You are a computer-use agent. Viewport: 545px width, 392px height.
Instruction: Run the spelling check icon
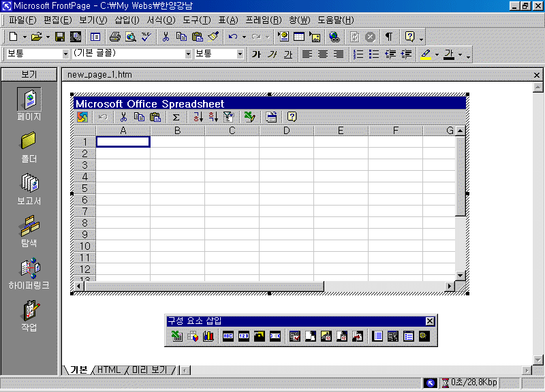coord(146,37)
